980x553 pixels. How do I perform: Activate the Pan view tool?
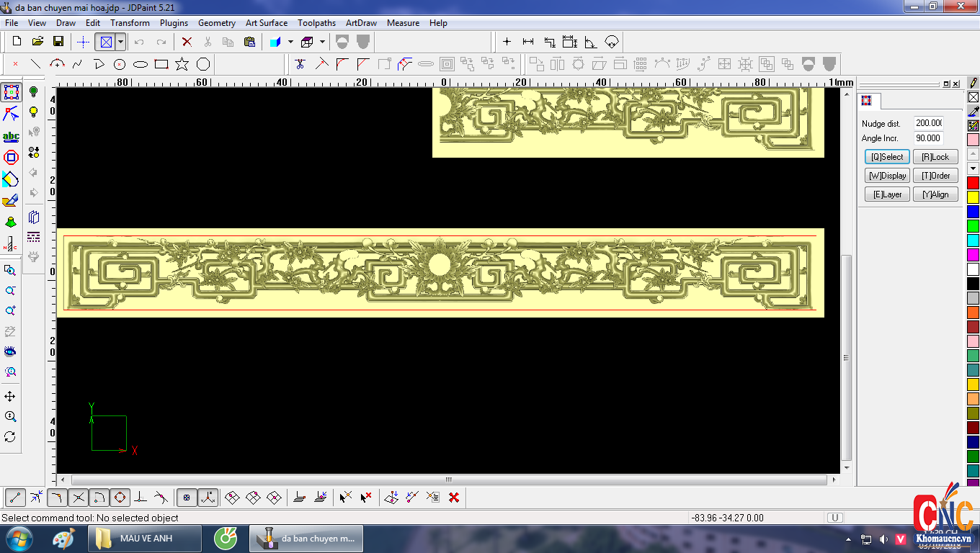(10, 397)
